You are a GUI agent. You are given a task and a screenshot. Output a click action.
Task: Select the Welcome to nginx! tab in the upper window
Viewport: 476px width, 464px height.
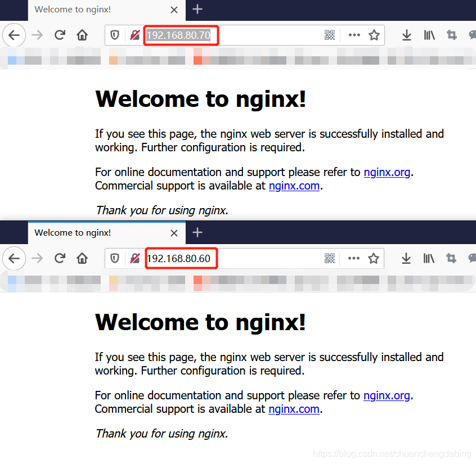pos(107,10)
